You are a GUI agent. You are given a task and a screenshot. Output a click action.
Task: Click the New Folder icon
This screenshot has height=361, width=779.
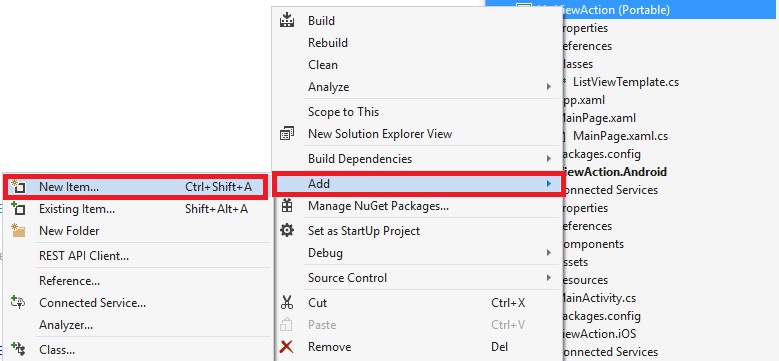[18, 230]
